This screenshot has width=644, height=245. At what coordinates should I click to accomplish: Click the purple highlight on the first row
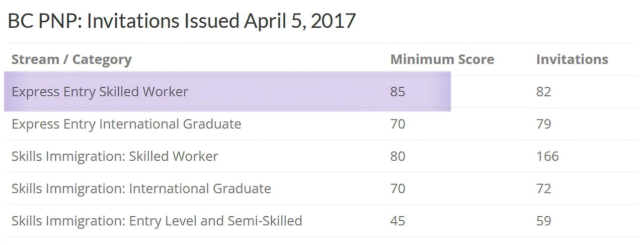click(x=227, y=91)
